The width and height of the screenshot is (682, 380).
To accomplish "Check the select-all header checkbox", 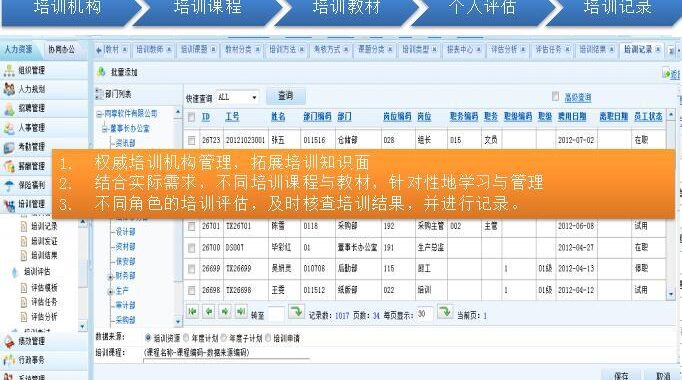I will [x=191, y=117].
